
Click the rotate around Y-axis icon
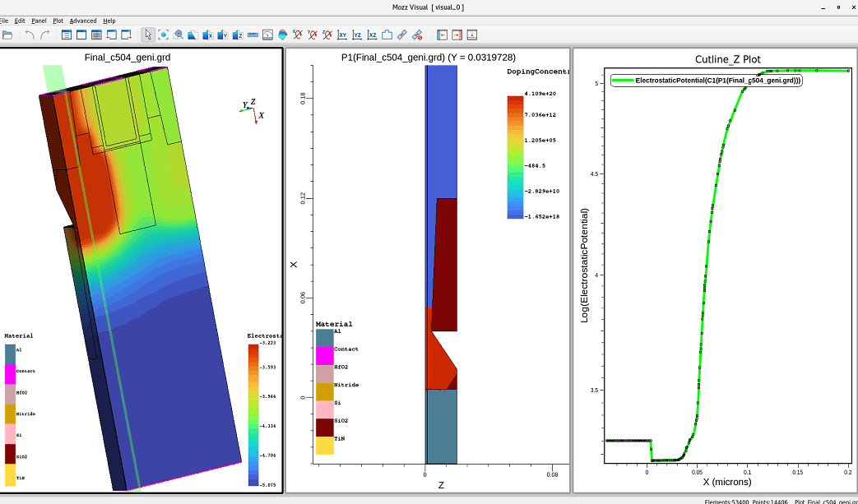coord(313,35)
